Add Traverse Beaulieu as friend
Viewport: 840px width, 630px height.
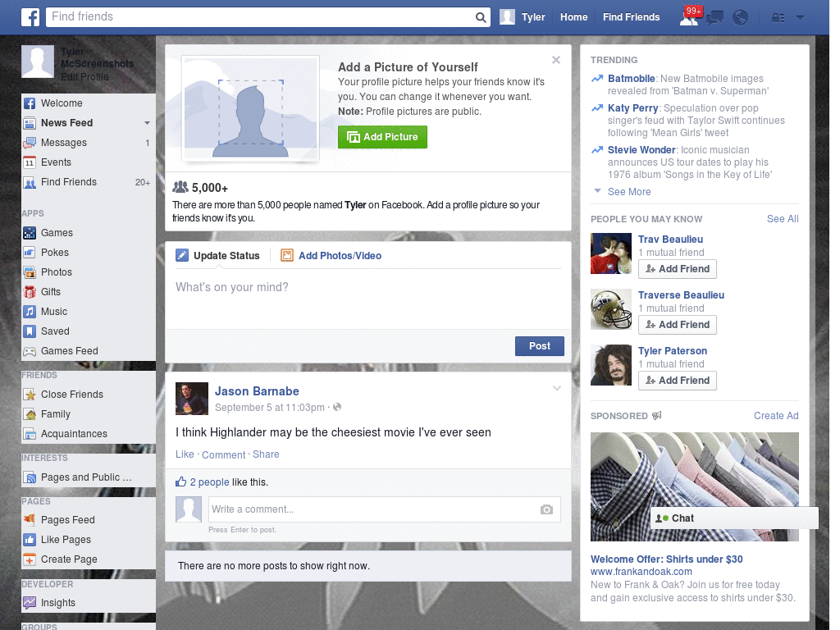pos(677,325)
